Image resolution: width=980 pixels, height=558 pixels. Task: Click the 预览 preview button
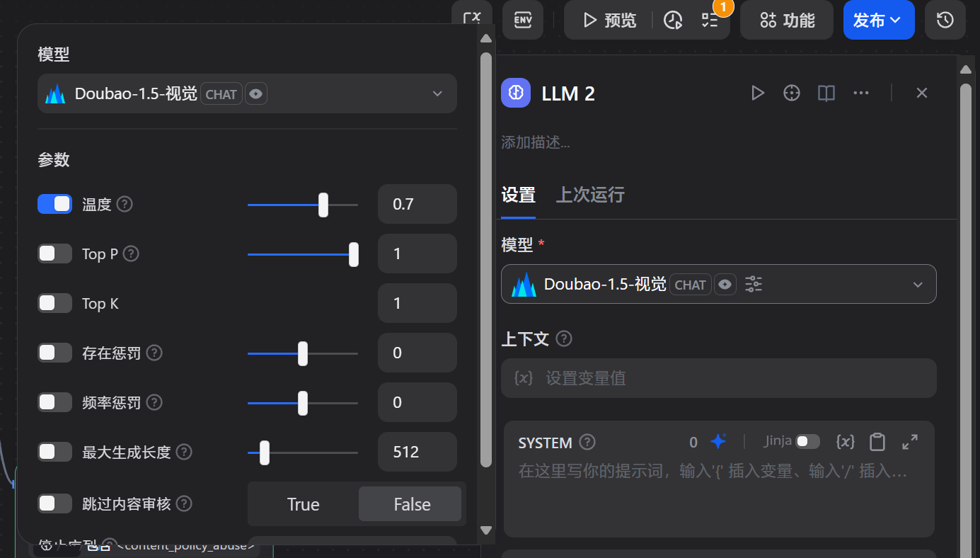click(x=609, y=21)
